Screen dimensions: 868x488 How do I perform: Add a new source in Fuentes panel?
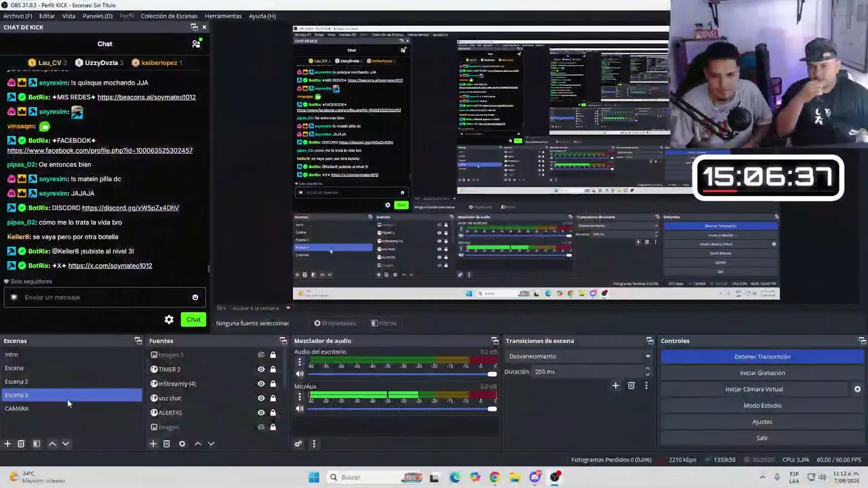153,444
